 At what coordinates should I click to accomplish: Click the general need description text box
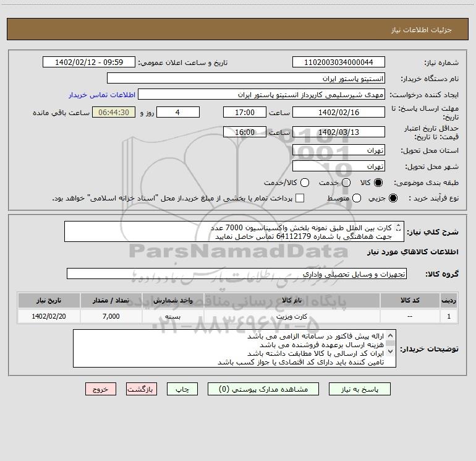coord(234,232)
